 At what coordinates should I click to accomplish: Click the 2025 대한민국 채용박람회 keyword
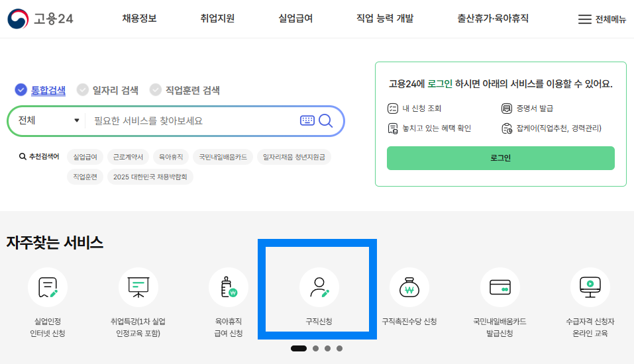click(150, 177)
